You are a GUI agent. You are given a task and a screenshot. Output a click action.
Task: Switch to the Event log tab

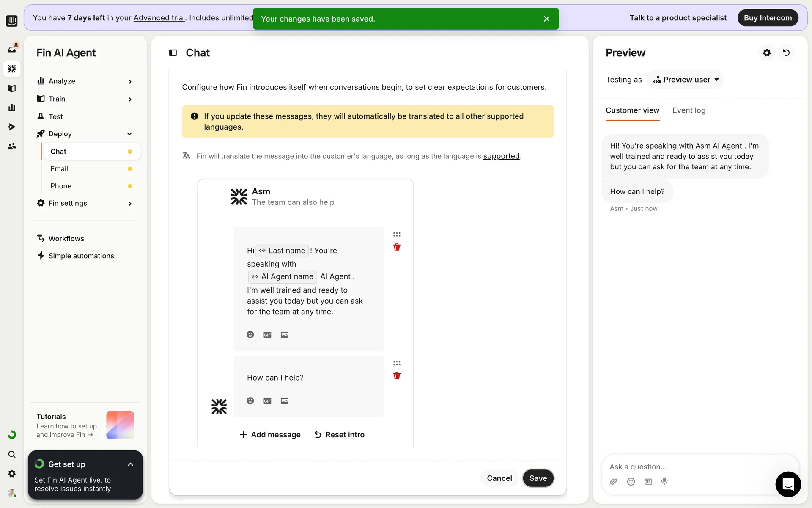689,110
